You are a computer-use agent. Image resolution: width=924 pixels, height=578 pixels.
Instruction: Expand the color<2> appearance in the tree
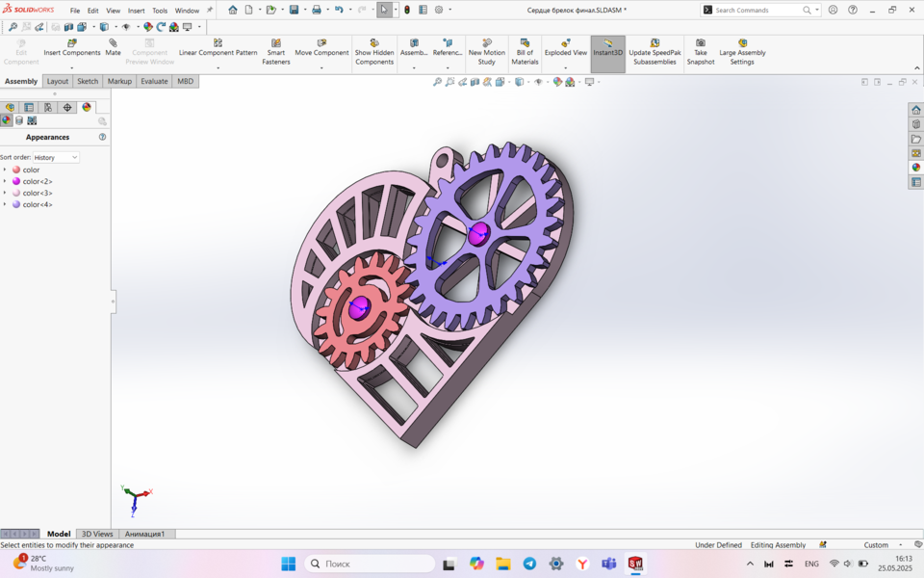(x=7, y=180)
